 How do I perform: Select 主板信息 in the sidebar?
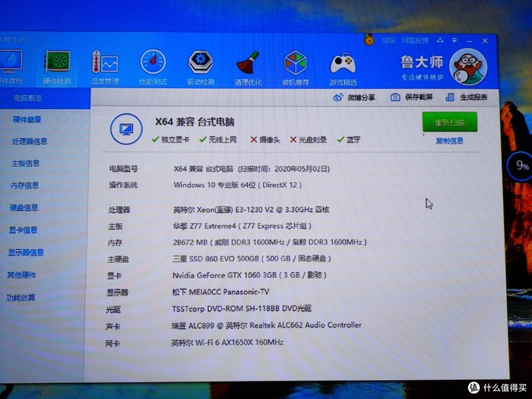pos(26,164)
